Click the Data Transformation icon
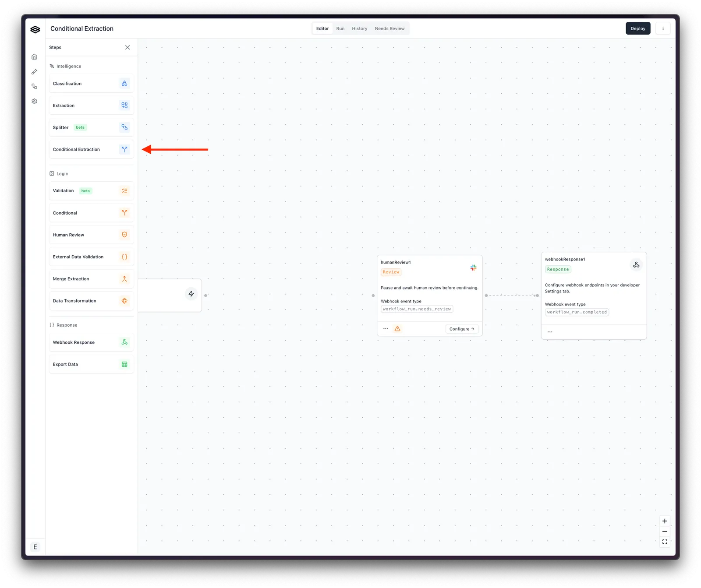 point(124,301)
